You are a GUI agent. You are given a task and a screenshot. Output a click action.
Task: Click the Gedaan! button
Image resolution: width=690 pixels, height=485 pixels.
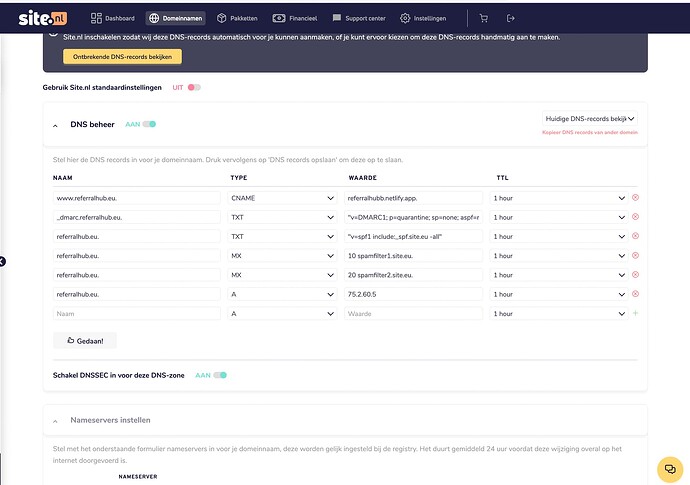[x=85, y=341]
